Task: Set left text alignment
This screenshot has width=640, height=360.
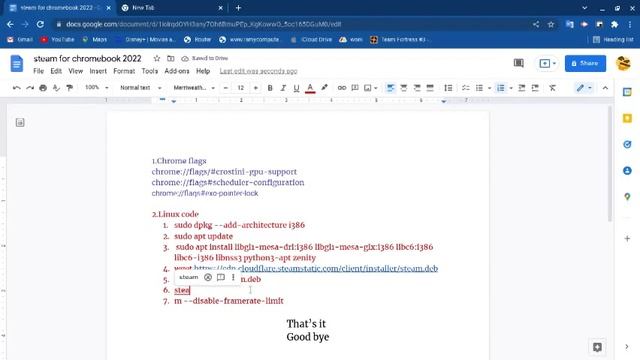Action: pyautogui.click(x=390, y=88)
